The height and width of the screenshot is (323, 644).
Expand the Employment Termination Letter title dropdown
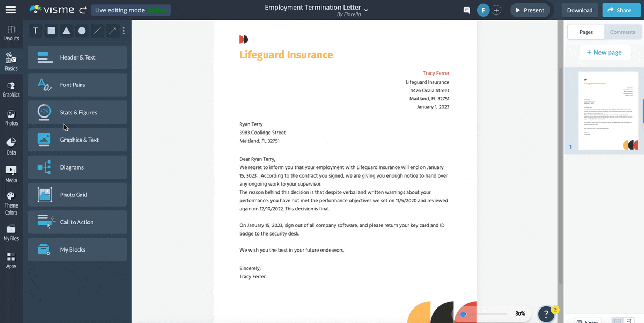click(x=367, y=10)
